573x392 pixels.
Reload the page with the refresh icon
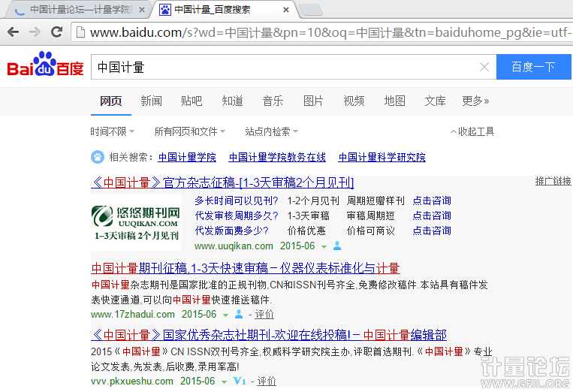coord(56,32)
